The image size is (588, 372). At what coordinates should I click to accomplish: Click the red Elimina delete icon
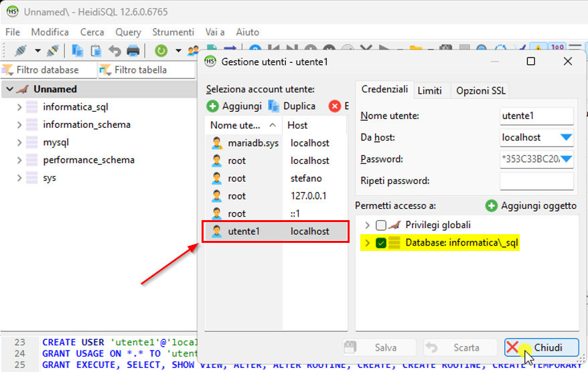point(334,106)
